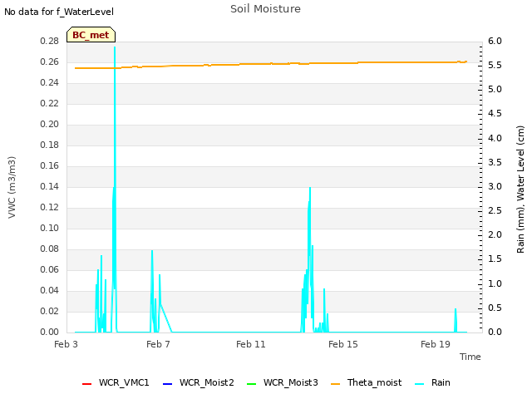This screenshot has height=399, width=532.
Task: Toggle Rain series in legend
Action: point(432,382)
